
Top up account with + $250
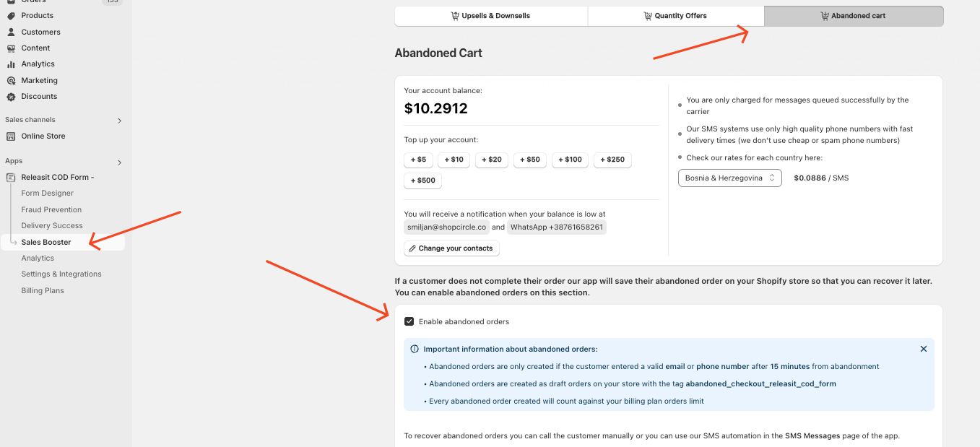click(x=612, y=160)
